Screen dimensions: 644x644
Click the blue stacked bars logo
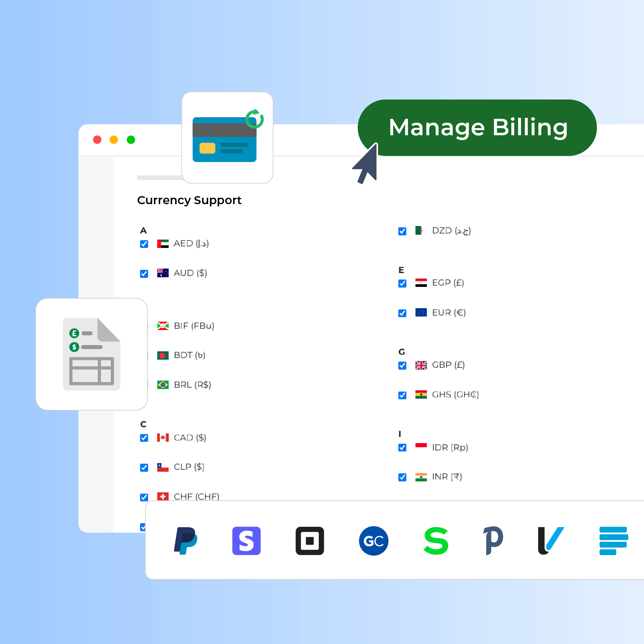(x=613, y=541)
